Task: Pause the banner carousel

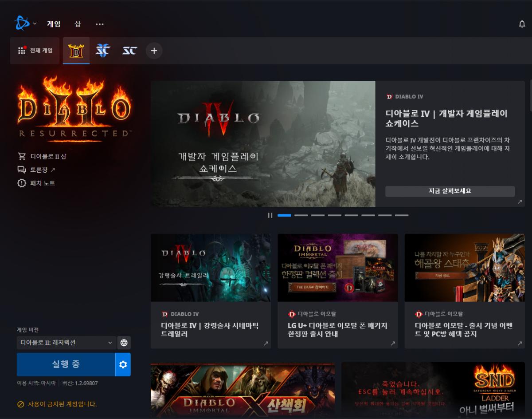Action: pyautogui.click(x=270, y=215)
